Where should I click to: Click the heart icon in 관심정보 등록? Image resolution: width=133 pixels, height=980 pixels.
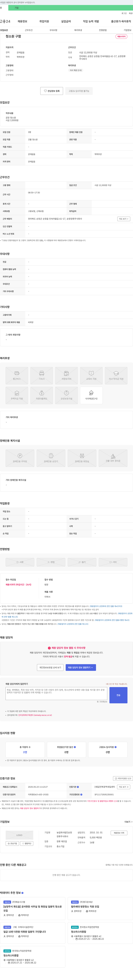tap(45, 91)
